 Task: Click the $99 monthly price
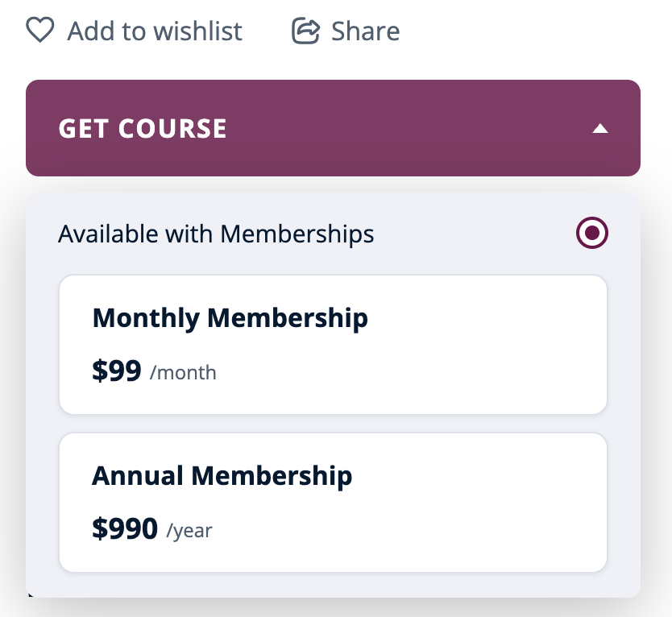coord(117,371)
